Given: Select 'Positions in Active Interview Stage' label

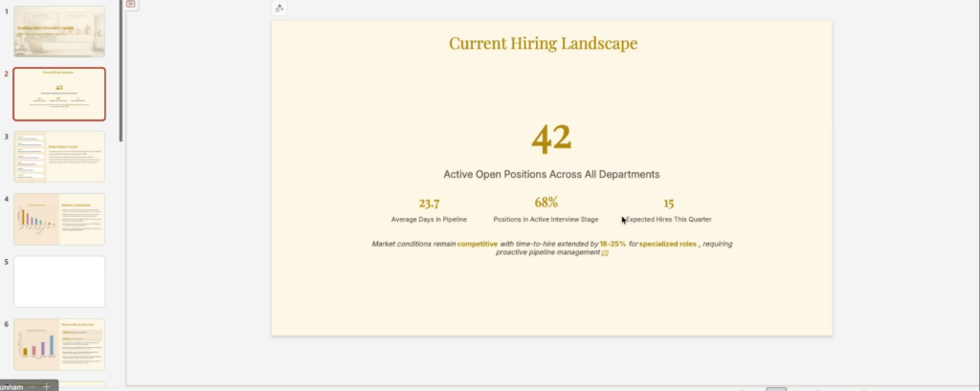Looking at the screenshot, I should coord(546,219).
